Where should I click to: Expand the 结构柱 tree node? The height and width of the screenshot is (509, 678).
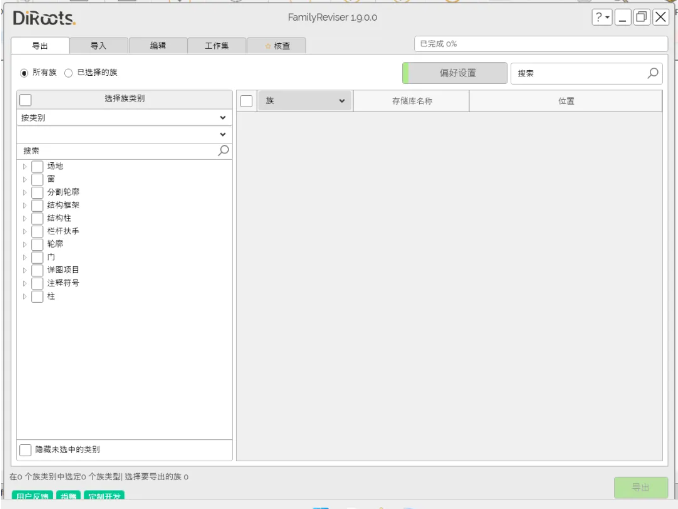25,218
